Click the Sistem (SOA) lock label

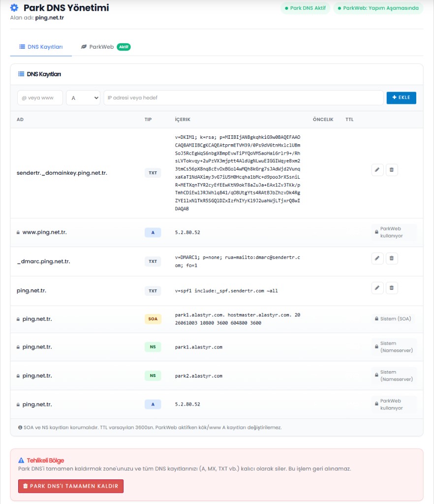pos(393,319)
